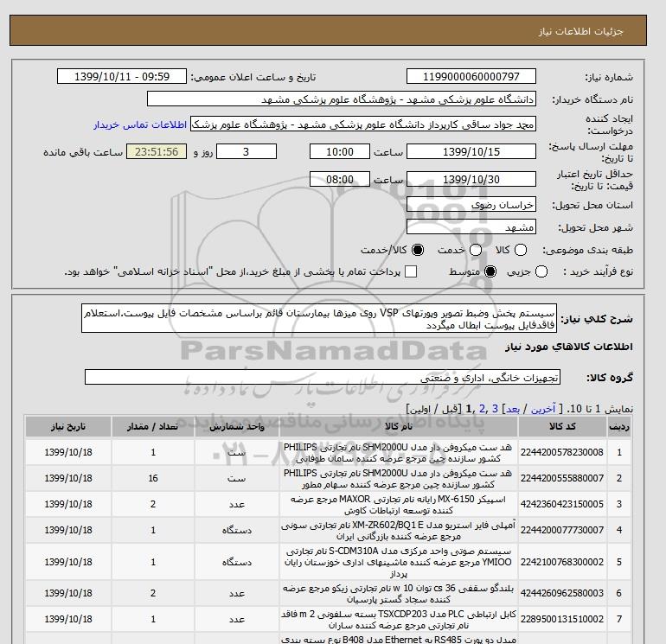
Task: Choose the متوسط purchase type radio
Action: pyautogui.click(x=490, y=271)
